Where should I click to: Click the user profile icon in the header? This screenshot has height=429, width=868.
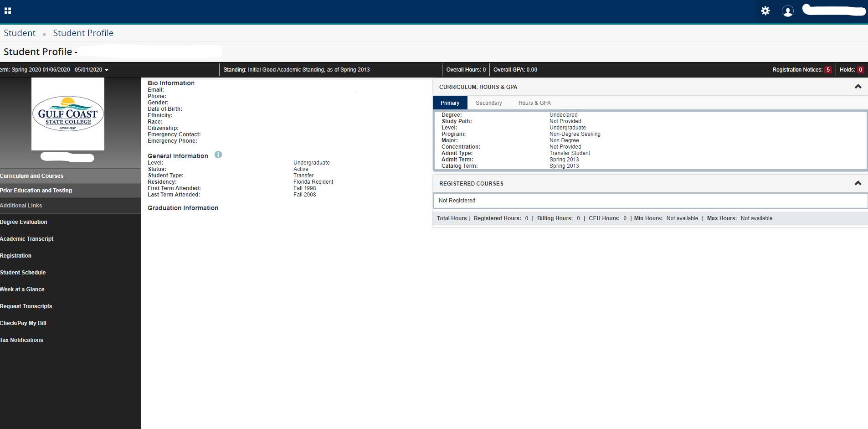click(x=788, y=10)
